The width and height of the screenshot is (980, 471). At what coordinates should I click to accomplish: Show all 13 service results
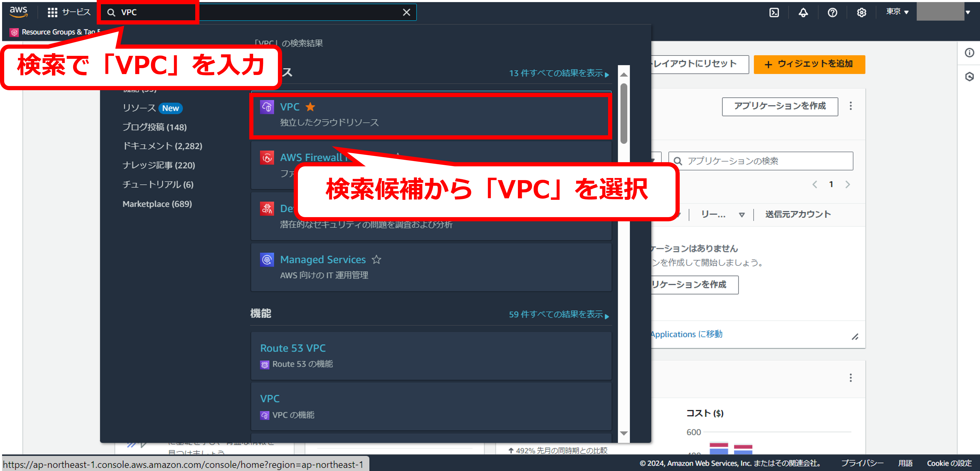click(559, 73)
